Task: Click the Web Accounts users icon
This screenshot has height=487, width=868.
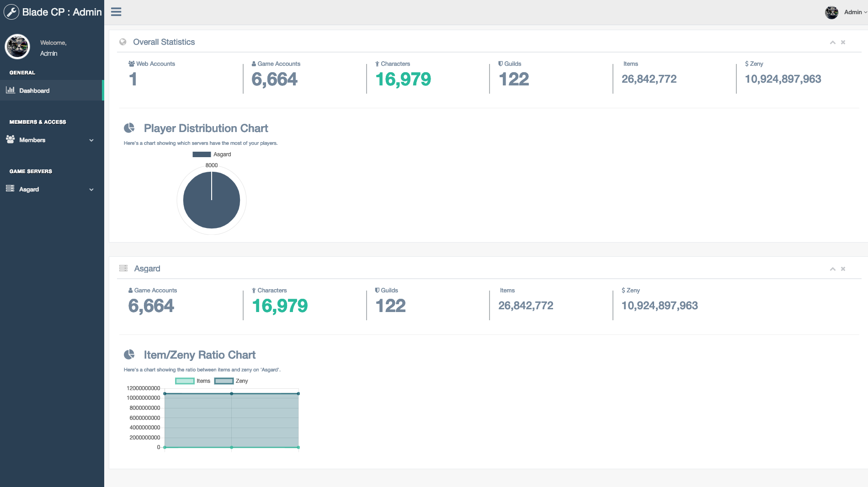Action: coord(132,64)
